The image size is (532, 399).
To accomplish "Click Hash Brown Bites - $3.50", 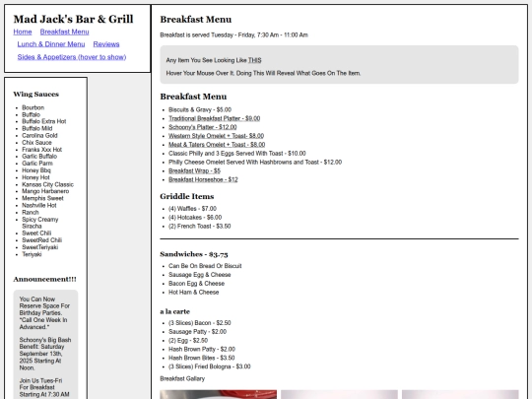I will 202,358.
